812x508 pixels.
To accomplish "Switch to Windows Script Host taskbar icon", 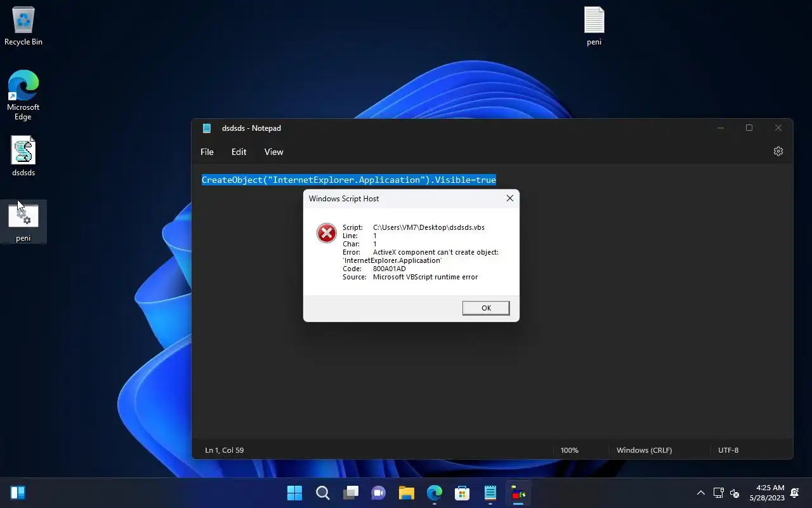I will click(518, 493).
